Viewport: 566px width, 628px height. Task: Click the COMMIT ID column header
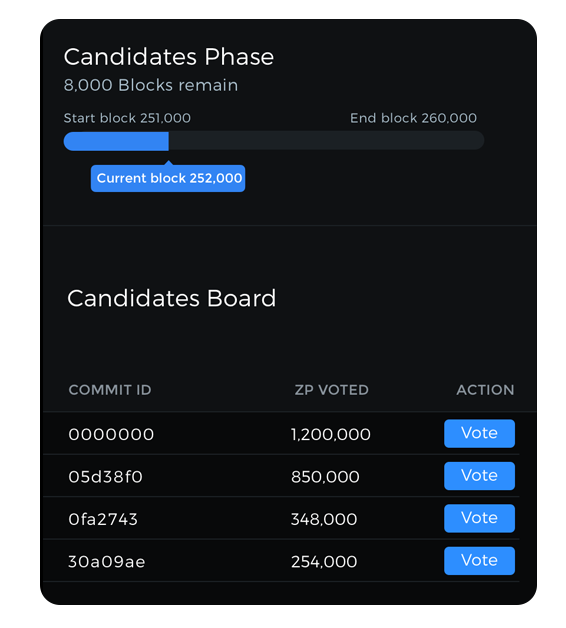pos(110,390)
